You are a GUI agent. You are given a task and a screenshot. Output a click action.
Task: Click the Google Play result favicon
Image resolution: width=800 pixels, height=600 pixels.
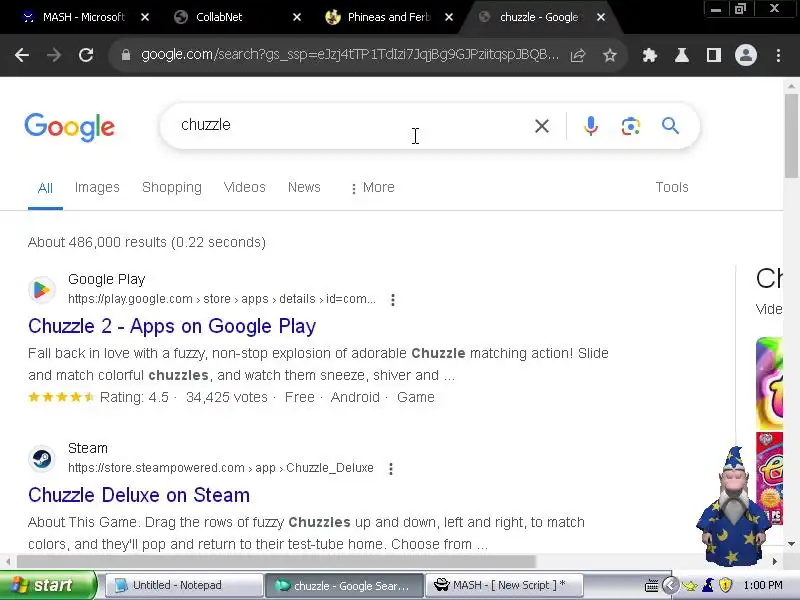(x=42, y=290)
